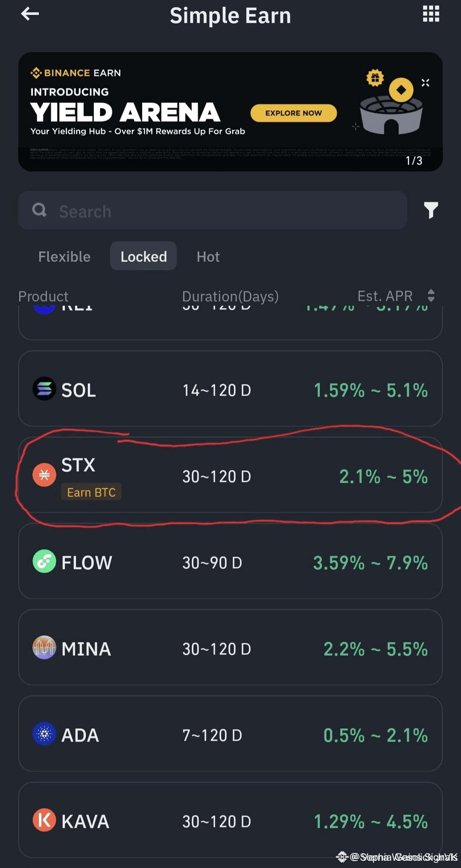Tap the MINA coin icon
461x868 pixels.
point(44,648)
